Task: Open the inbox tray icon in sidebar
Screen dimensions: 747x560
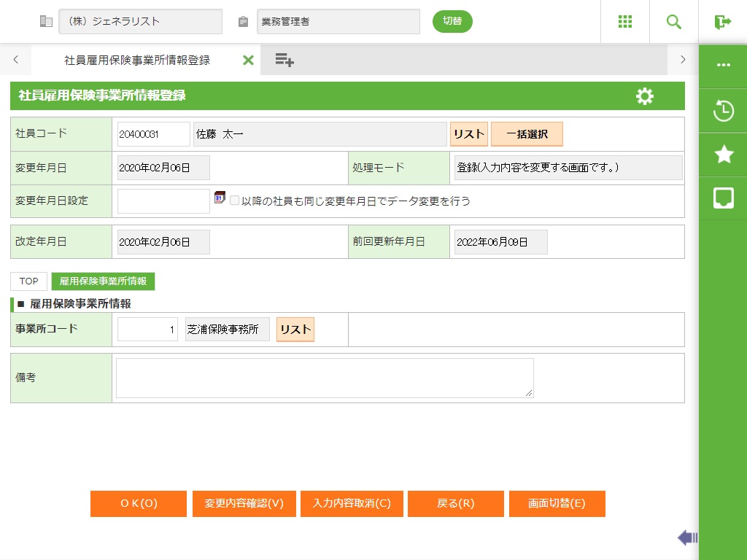Action: [723, 198]
